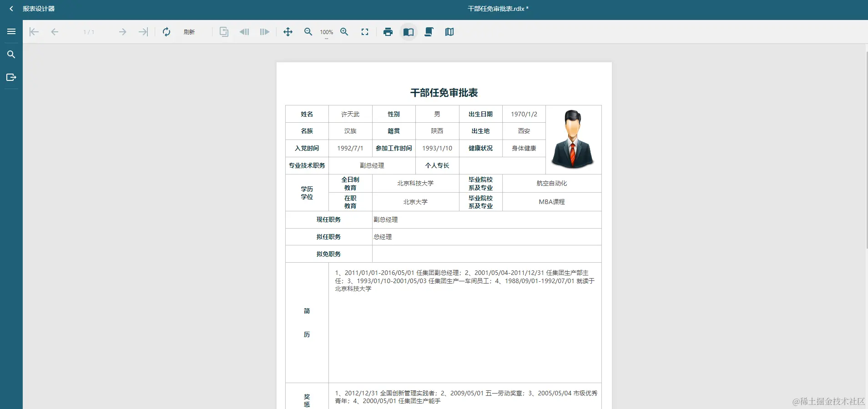Click the 拟任职务 label cell
Image resolution: width=868 pixels, height=409 pixels.
(x=329, y=237)
